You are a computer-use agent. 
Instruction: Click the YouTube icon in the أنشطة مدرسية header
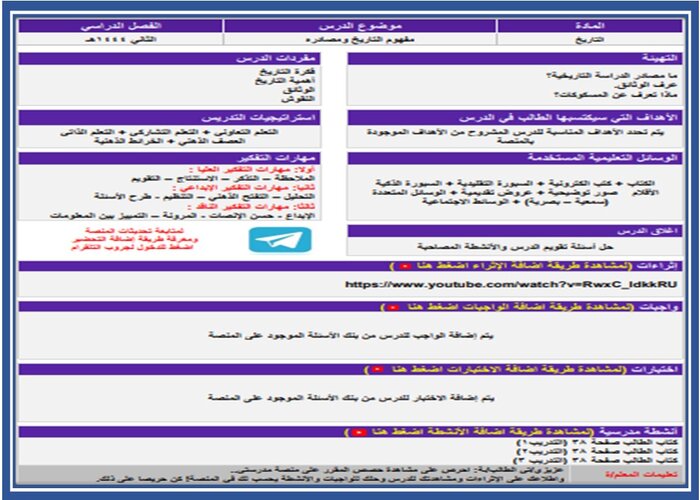(x=358, y=432)
